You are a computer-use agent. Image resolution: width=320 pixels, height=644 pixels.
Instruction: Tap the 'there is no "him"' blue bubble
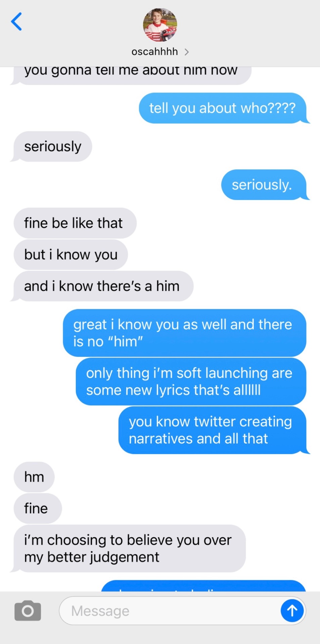pyautogui.click(x=185, y=333)
